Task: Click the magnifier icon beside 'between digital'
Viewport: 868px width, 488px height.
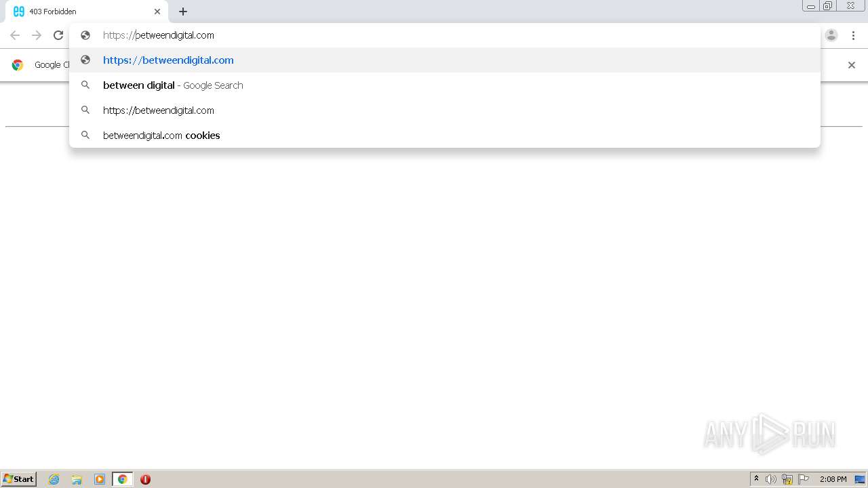Action: click(85, 85)
